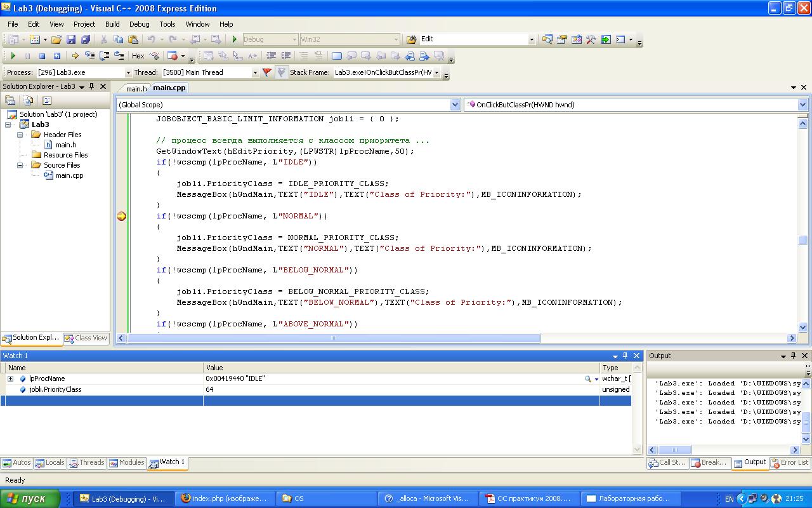Open the Find in Files binoculars icon

(411, 39)
